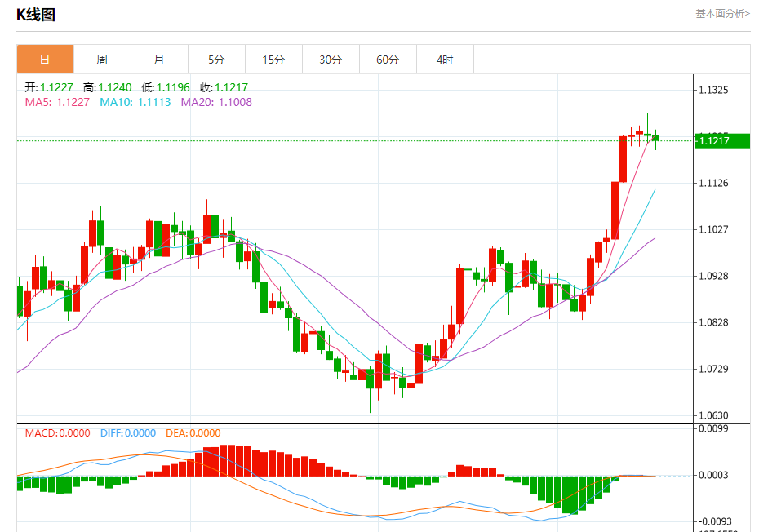Click the 1.0928 price axis label
Screen dimensions: 759x532
tap(713, 276)
